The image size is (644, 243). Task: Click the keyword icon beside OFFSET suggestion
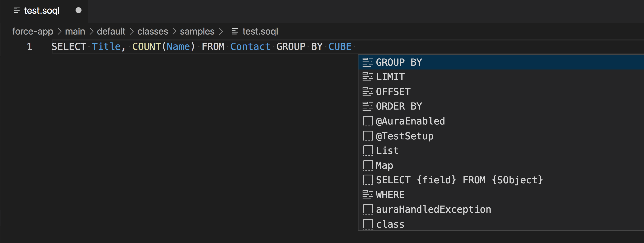point(368,91)
